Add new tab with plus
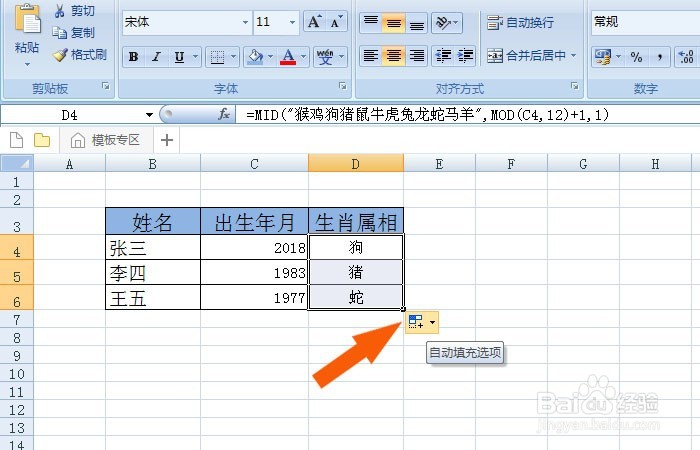This screenshot has width=700, height=450. pos(167,140)
